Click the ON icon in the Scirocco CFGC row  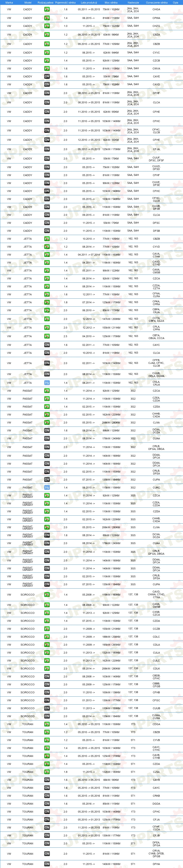pos(47,700)
